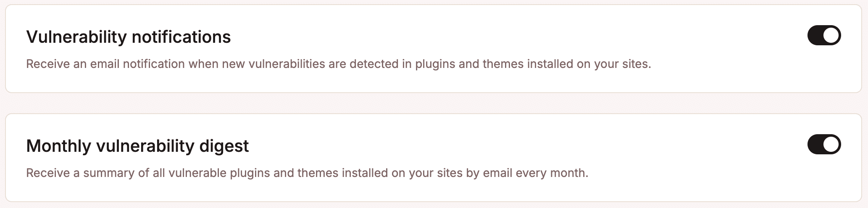Click the white knob on Vulnerability notifications switch

(x=831, y=36)
